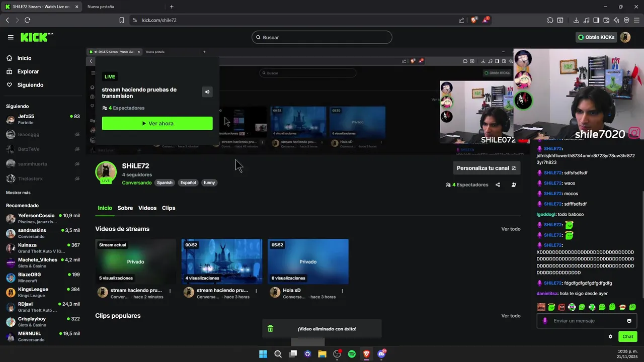Open Brave Leo AI sparkle icon
Image resolution: width=644 pixels, height=362 pixels.
(616, 20)
